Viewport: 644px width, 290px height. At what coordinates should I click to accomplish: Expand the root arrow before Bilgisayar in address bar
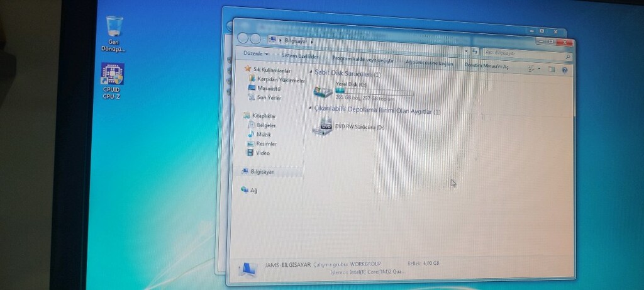[x=280, y=40]
